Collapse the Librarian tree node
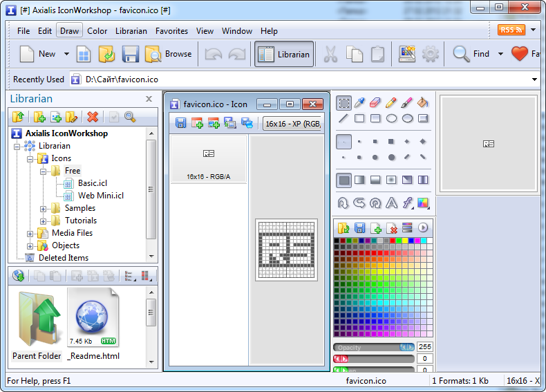Viewport: 546px width, 392px height. coord(17,147)
